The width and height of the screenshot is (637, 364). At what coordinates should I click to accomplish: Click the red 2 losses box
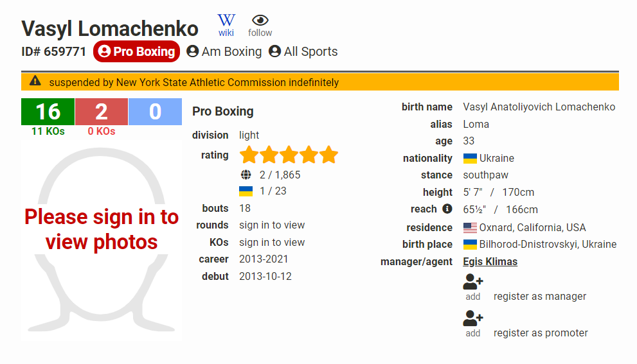(x=102, y=112)
